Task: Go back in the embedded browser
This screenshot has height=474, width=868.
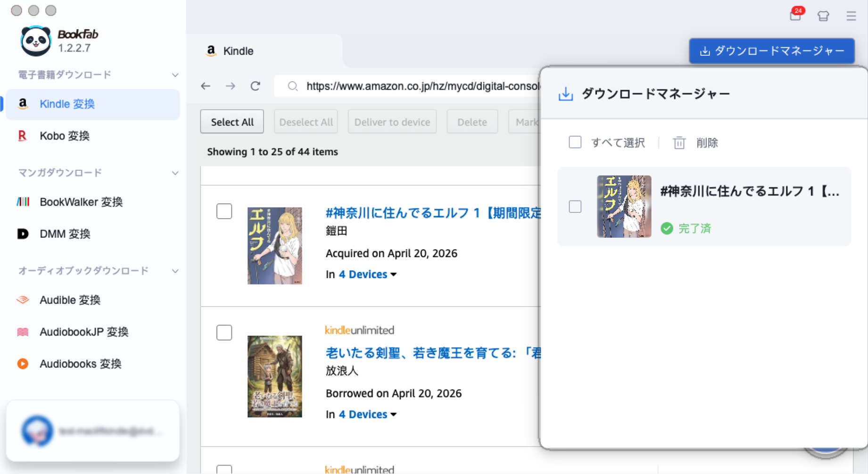Action: coord(206,86)
